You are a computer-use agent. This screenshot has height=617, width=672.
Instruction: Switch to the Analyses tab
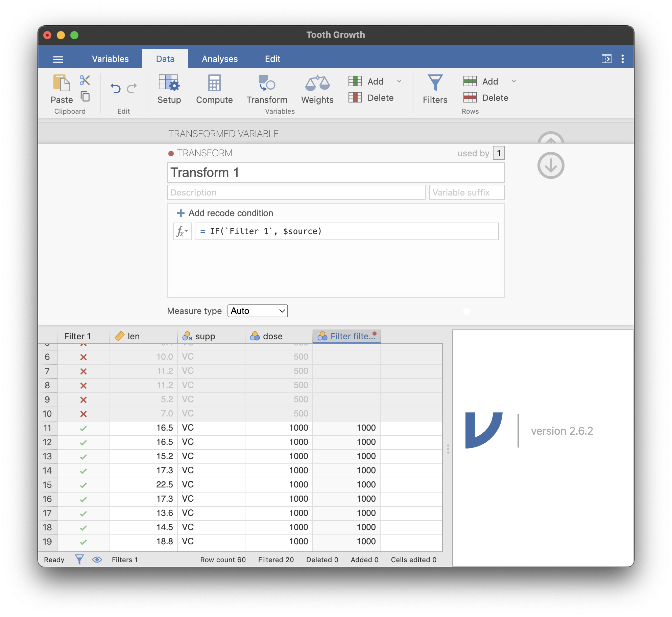tap(220, 59)
